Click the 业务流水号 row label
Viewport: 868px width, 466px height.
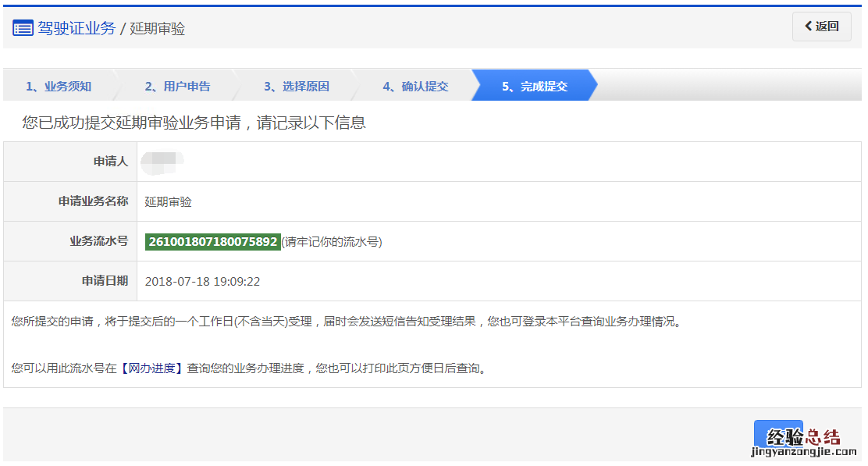(x=98, y=241)
